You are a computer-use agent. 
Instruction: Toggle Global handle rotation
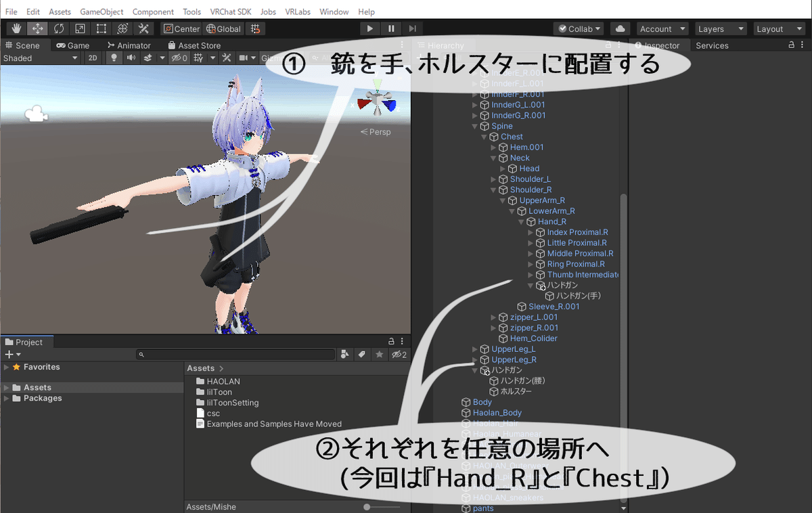pos(223,28)
